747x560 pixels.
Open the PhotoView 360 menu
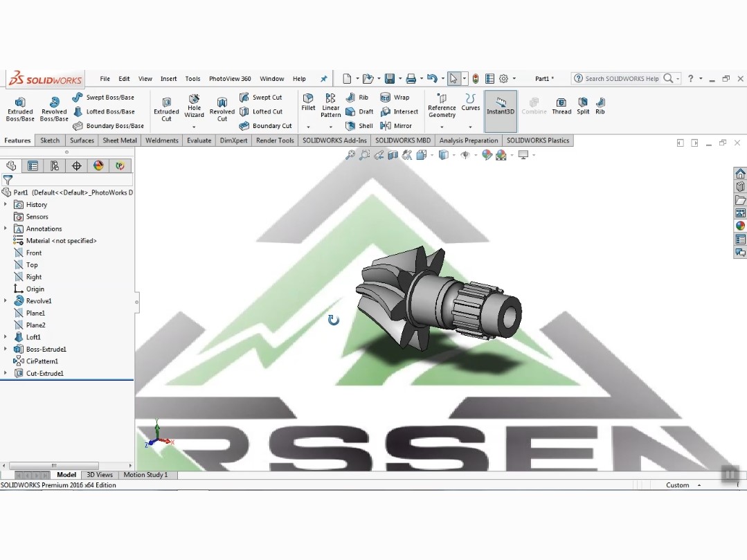pos(230,79)
